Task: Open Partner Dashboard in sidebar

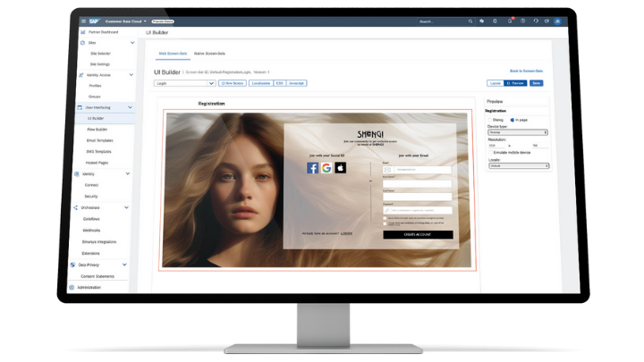Action: click(x=103, y=32)
